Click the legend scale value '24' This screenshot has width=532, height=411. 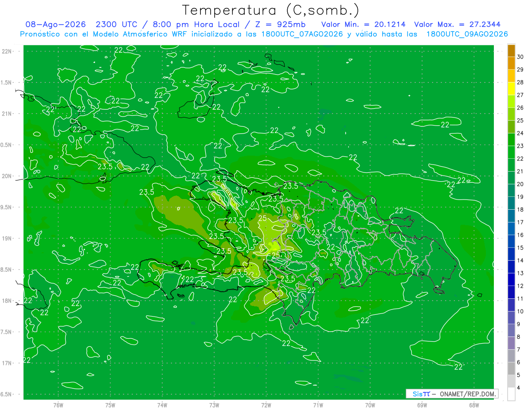[x=520, y=133]
